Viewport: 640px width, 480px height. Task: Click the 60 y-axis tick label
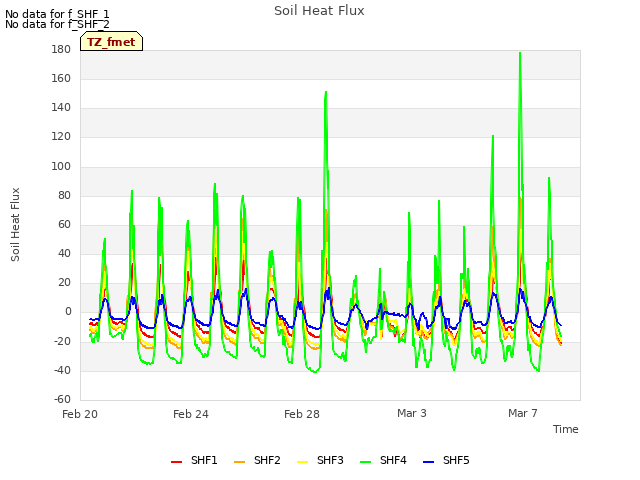[64, 224]
